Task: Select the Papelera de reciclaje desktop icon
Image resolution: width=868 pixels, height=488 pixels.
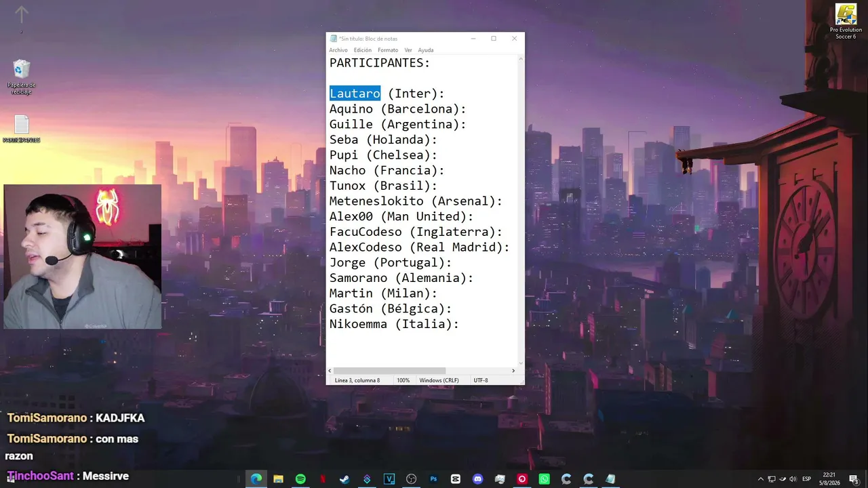Action: tap(22, 77)
